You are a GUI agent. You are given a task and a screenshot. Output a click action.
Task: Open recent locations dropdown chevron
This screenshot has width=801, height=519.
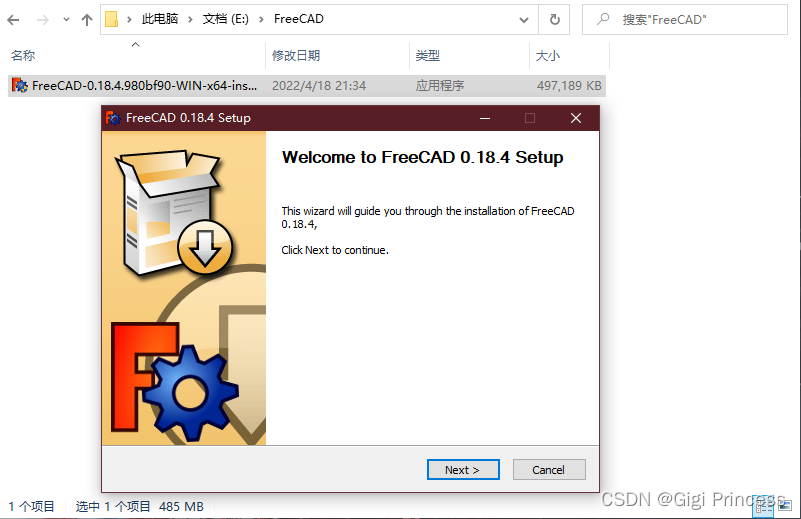66,20
